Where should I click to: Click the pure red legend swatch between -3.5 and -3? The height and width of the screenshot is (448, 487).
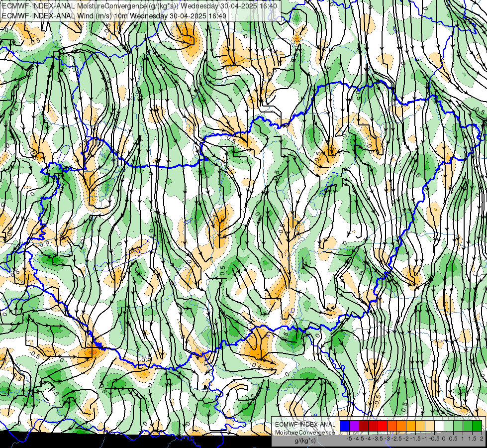[383, 426]
